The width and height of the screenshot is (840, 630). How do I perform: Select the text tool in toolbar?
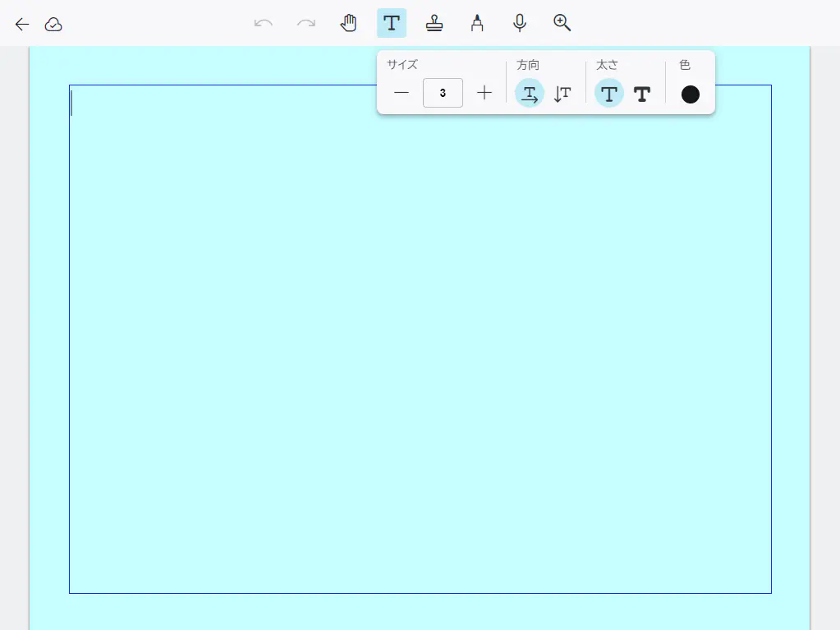pos(392,23)
